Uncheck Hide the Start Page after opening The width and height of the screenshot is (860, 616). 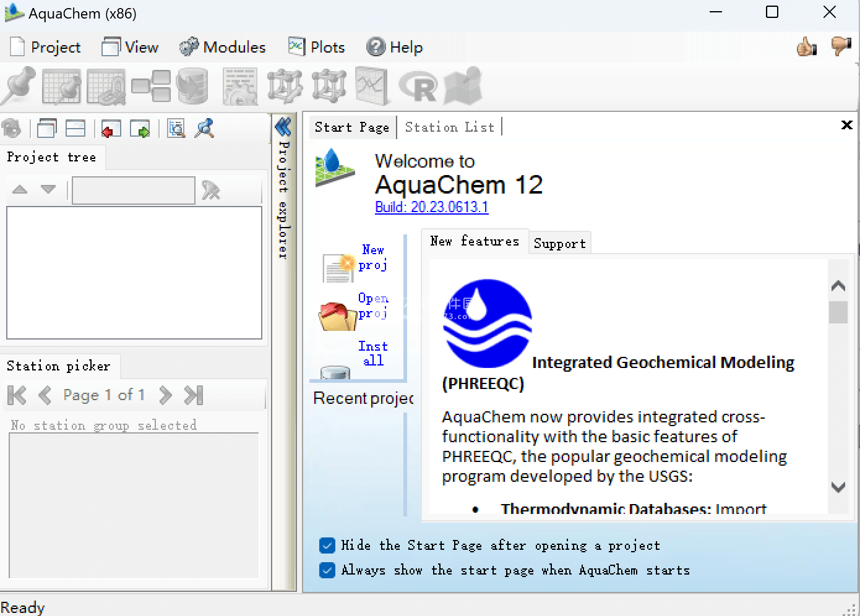[327, 545]
